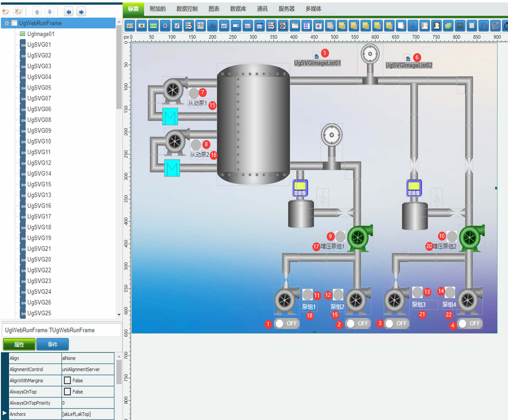
Task: Select the tree view component tool
Action: [x=483, y=26]
